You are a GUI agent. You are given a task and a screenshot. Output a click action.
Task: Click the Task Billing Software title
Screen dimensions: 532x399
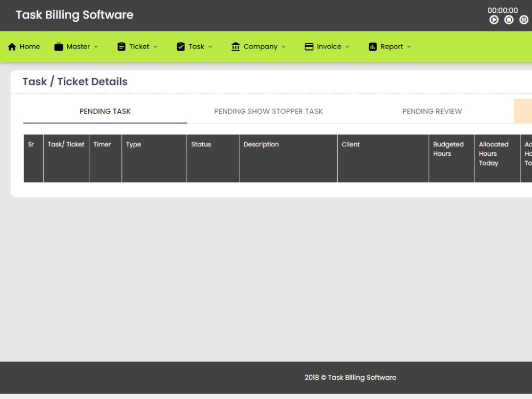pos(74,15)
